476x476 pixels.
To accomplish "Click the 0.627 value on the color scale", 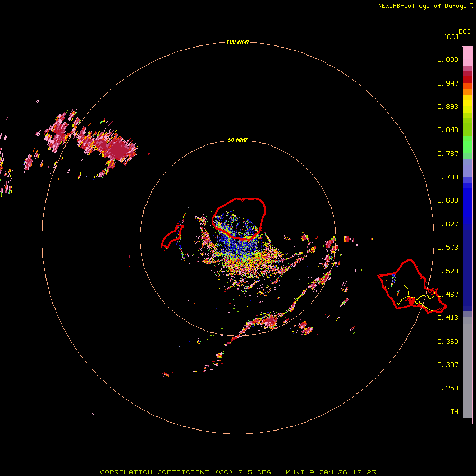I will (x=448, y=224).
